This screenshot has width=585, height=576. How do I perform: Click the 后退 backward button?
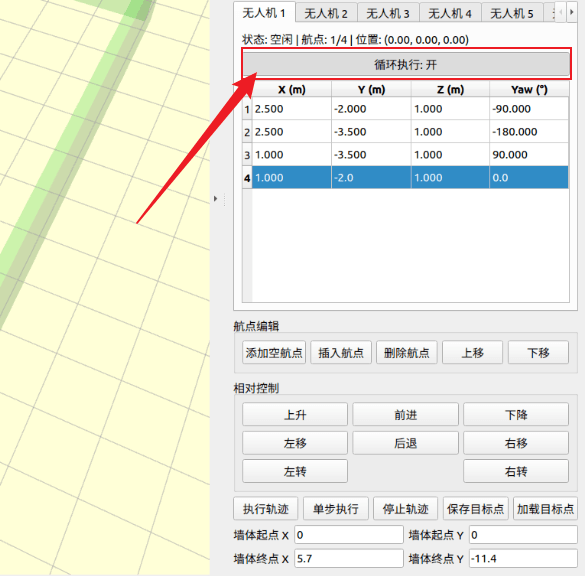[406, 443]
